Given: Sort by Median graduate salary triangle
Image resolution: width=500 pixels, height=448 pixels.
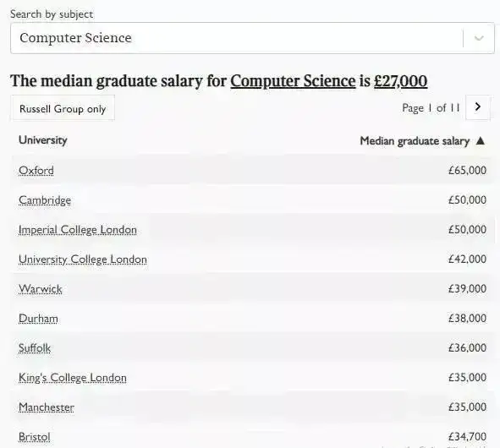Looking at the screenshot, I should (x=481, y=141).
